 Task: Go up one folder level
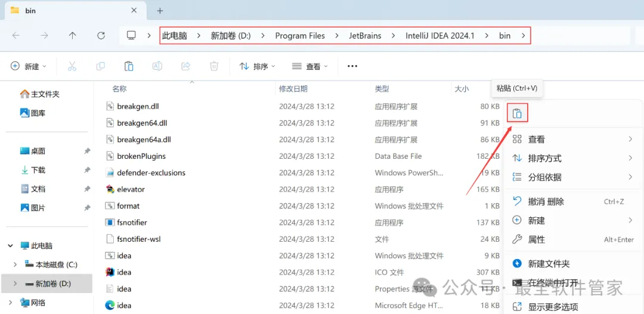click(x=73, y=36)
